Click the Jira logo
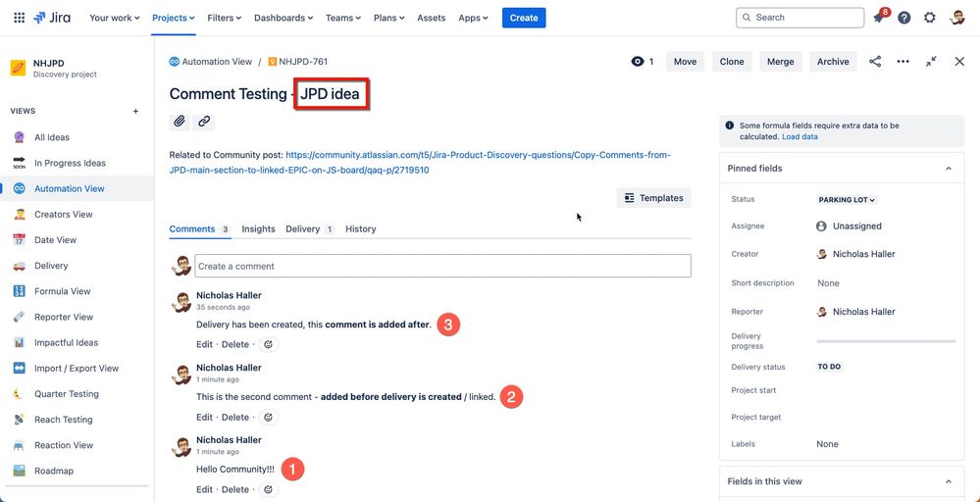The width and height of the screenshot is (980, 502). (52, 18)
